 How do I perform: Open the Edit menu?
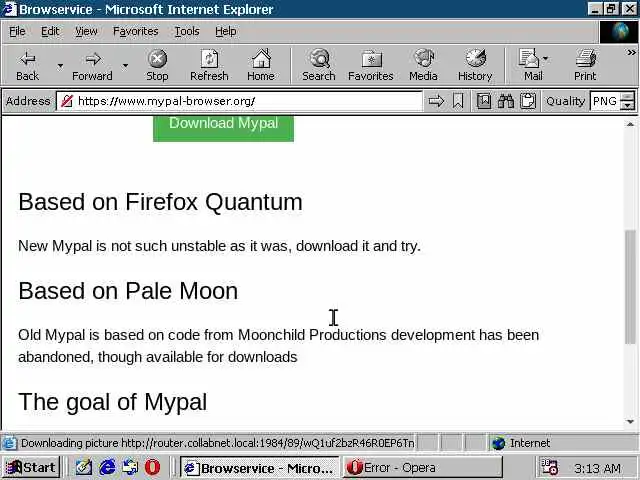coord(50,31)
